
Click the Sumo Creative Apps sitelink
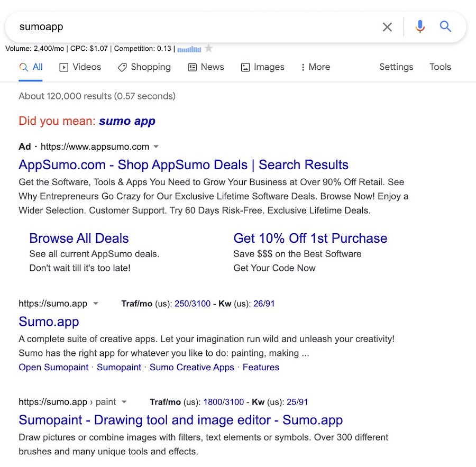[192, 367]
